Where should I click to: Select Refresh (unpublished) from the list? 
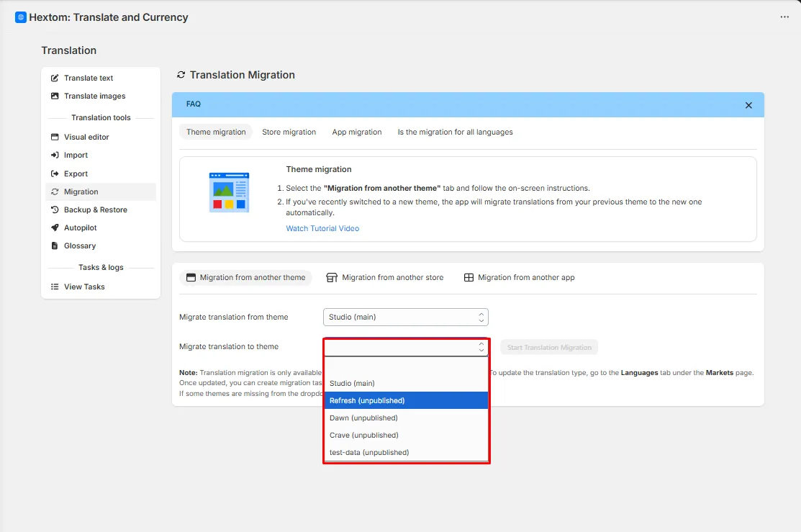pyautogui.click(x=406, y=401)
